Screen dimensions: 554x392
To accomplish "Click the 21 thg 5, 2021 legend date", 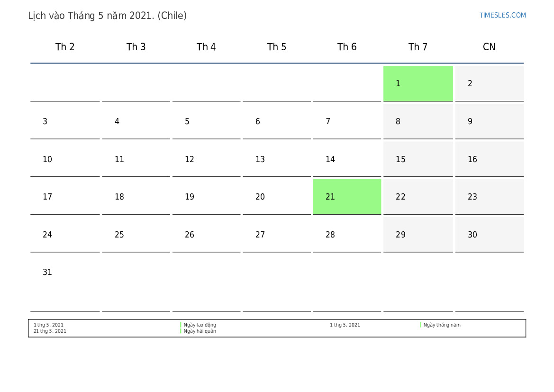I will [x=50, y=331].
